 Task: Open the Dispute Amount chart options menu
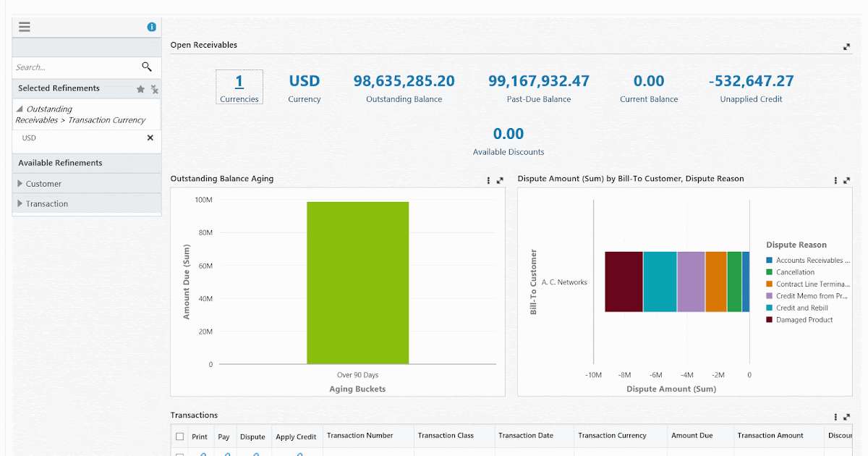click(x=835, y=180)
